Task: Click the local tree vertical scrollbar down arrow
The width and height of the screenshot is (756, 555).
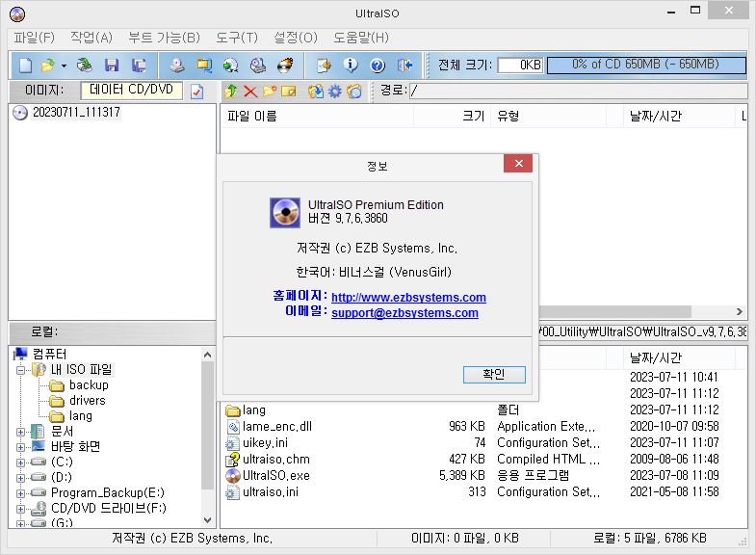Action: point(208,520)
